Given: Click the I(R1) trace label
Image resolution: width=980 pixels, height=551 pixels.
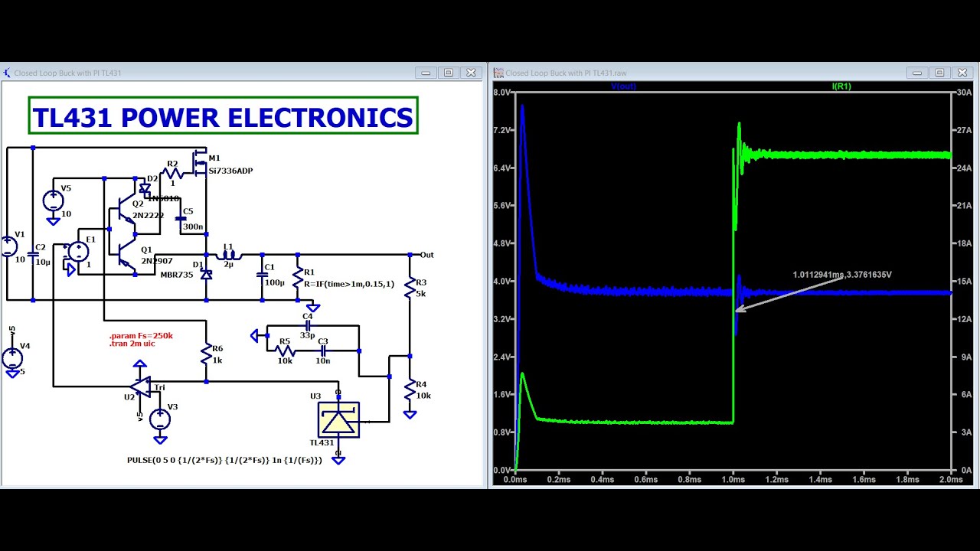Looking at the screenshot, I should click(841, 86).
